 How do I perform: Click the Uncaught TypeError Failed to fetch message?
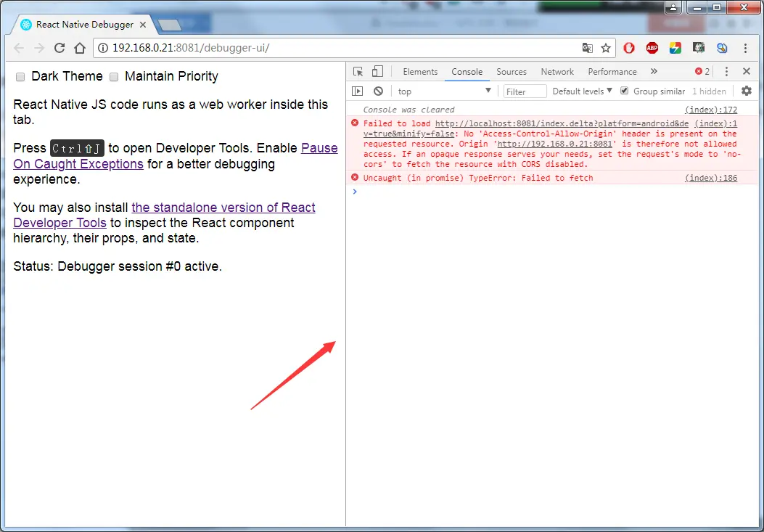tap(478, 178)
